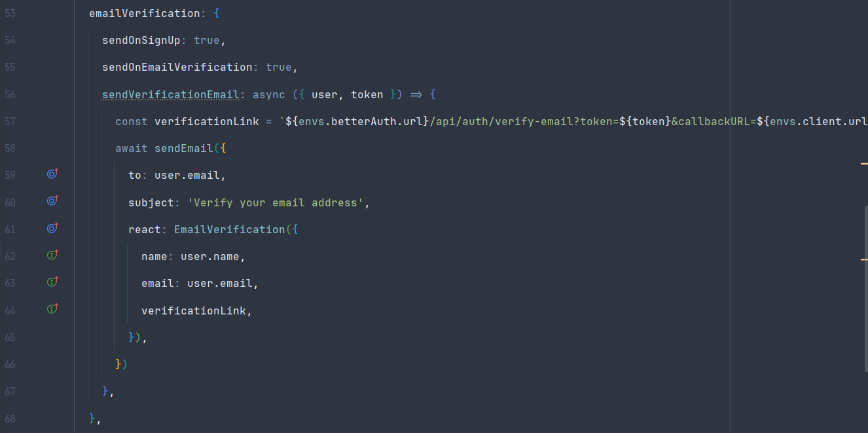Click the upper yellow warning stripe mark

point(864,163)
